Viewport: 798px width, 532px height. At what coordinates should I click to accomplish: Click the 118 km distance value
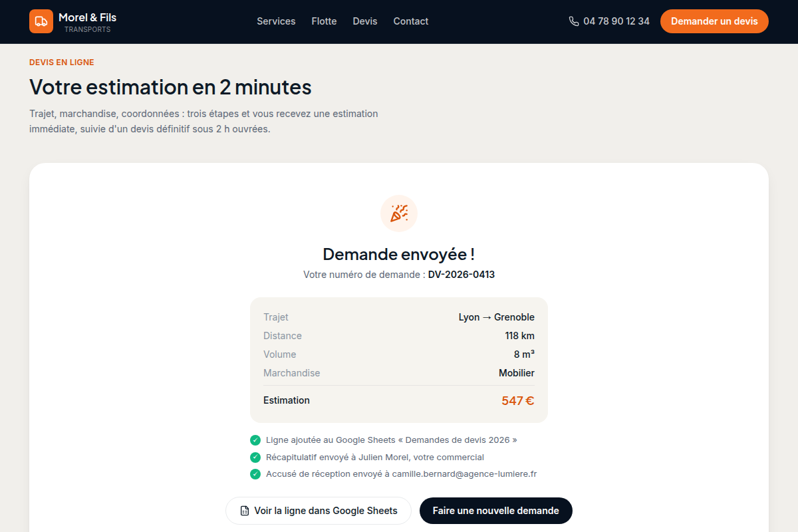(520, 336)
